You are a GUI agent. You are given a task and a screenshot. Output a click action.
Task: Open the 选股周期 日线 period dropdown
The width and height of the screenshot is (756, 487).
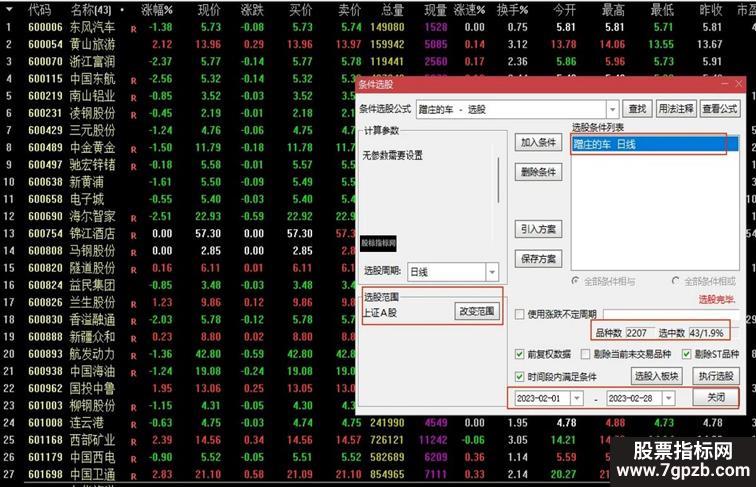pos(492,272)
